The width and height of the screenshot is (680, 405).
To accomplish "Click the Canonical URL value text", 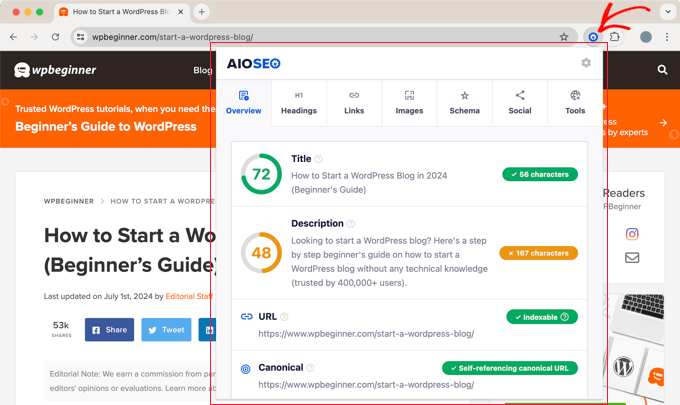I will click(366, 385).
